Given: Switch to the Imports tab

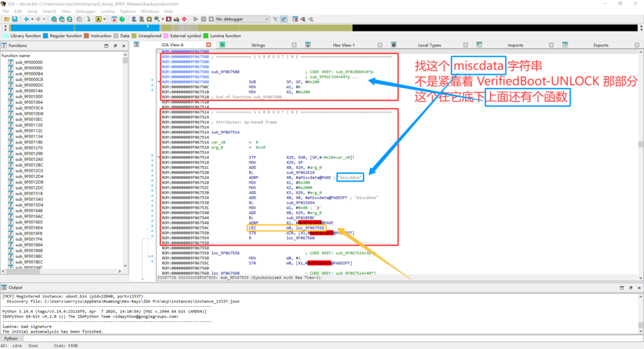Looking at the screenshot, I should (515, 45).
